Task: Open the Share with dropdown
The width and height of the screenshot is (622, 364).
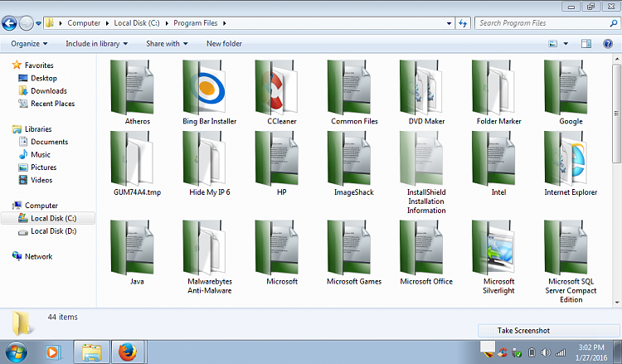Action: pyautogui.click(x=167, y=44)
